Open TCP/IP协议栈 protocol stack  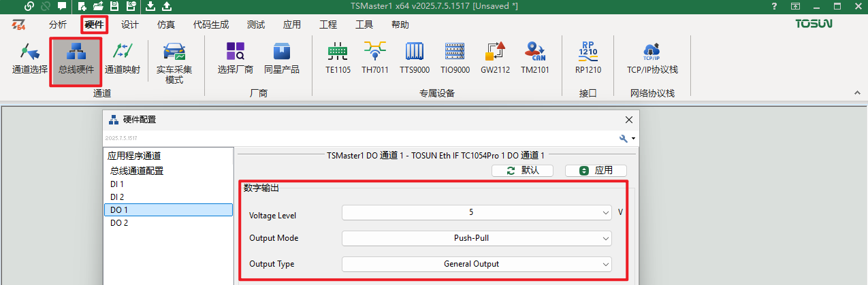pyautogui.click(x=652, y=59)
